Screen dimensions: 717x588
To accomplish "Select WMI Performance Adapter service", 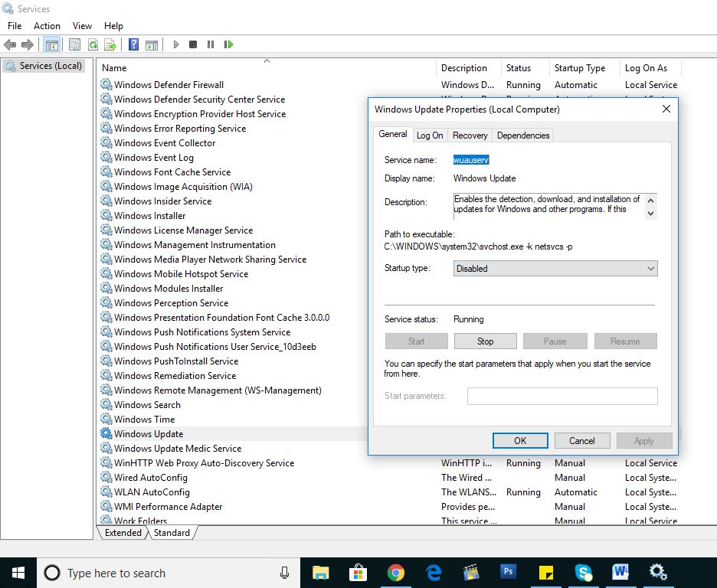I will 169,507.
